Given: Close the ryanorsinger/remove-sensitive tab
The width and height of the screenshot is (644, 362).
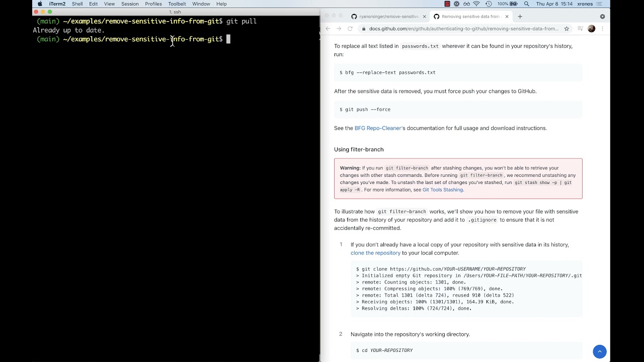Looking at the screenshot, I should 424,16.
